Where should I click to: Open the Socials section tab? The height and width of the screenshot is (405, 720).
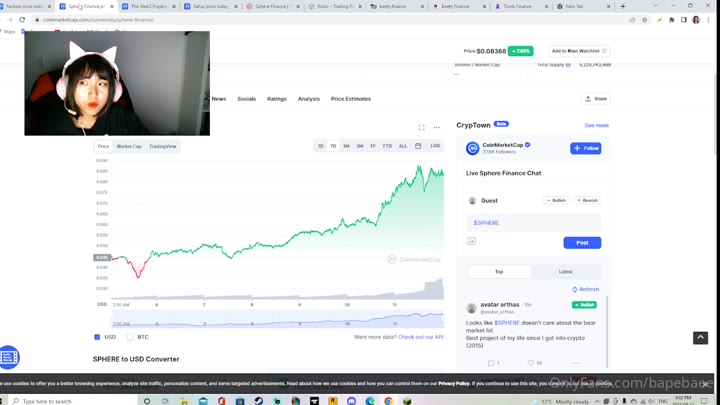click(247, 99)
